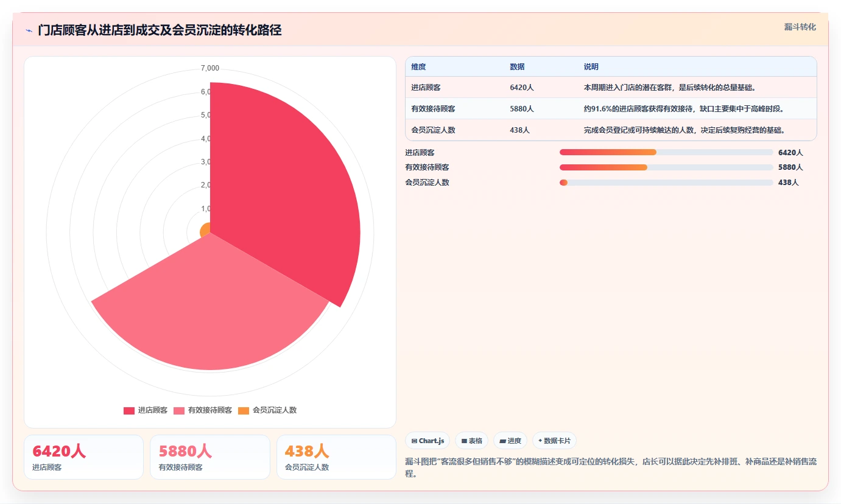
Task: Click the 进度 chip
Action: [x=510, y=441]
